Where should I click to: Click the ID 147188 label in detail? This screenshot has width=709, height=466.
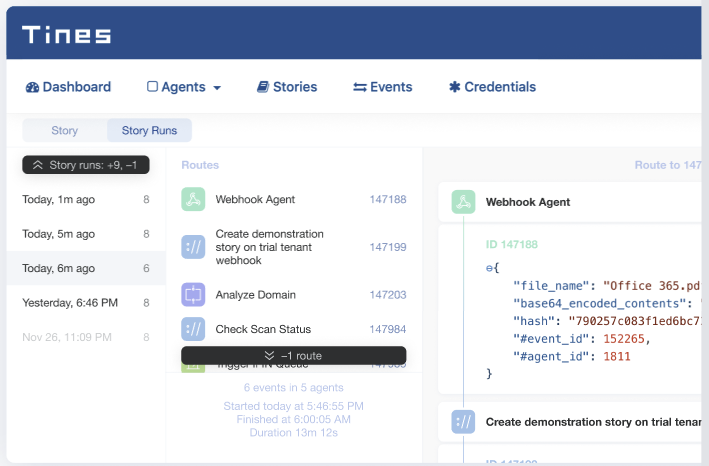(x=511, y=245)
